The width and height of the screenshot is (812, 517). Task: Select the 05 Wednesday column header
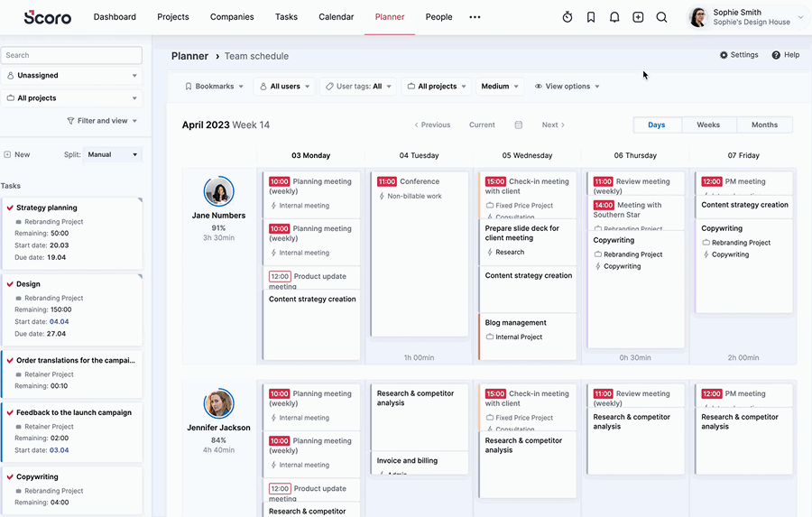point(527,155)
